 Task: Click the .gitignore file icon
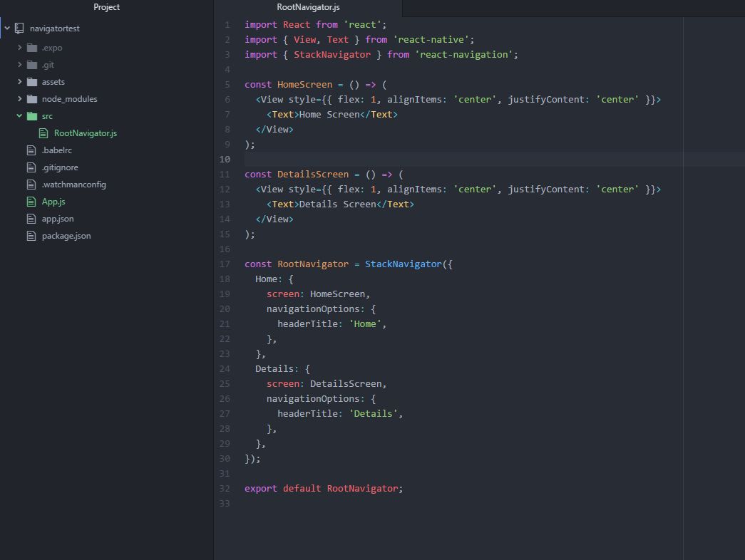coord(31,167)
